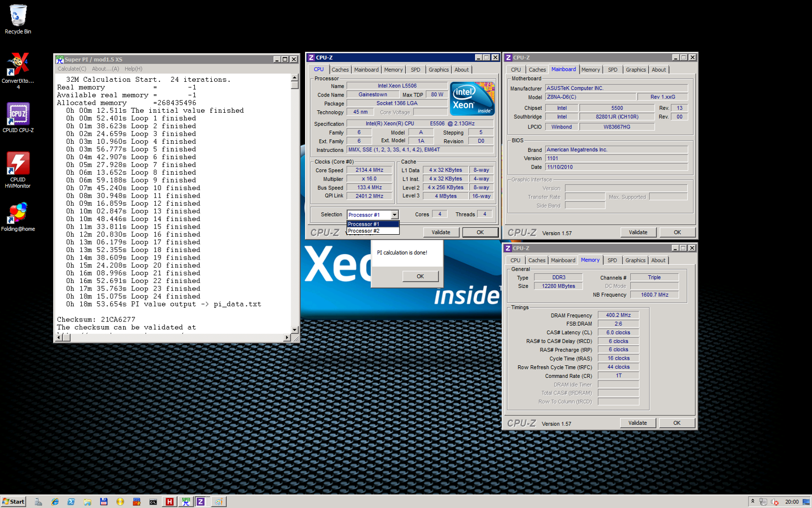Click Super PI vertical scrollbar down arrow
Viewport: 812px width, 508px height.
[294, 330]
